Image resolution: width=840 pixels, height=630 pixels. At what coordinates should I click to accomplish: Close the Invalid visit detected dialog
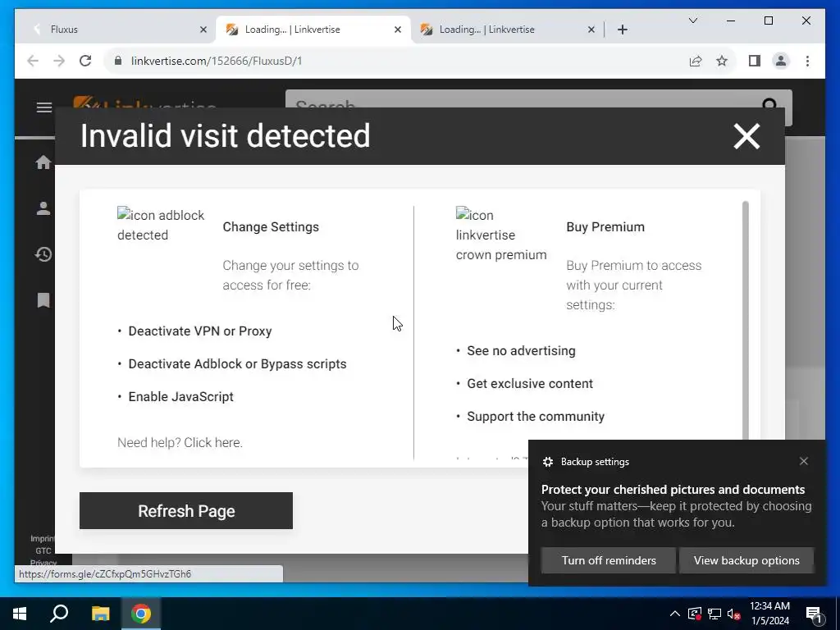click(x=746, y=136)
